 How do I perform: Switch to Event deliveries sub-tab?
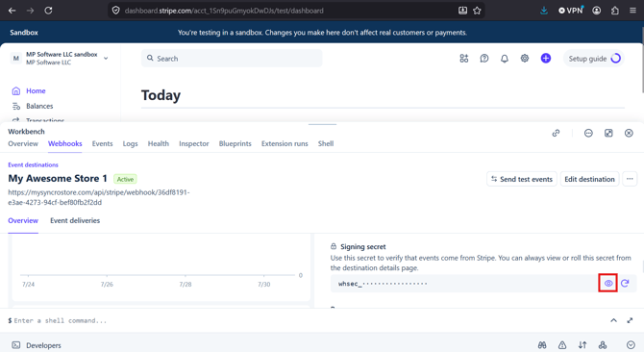[75, 220]
